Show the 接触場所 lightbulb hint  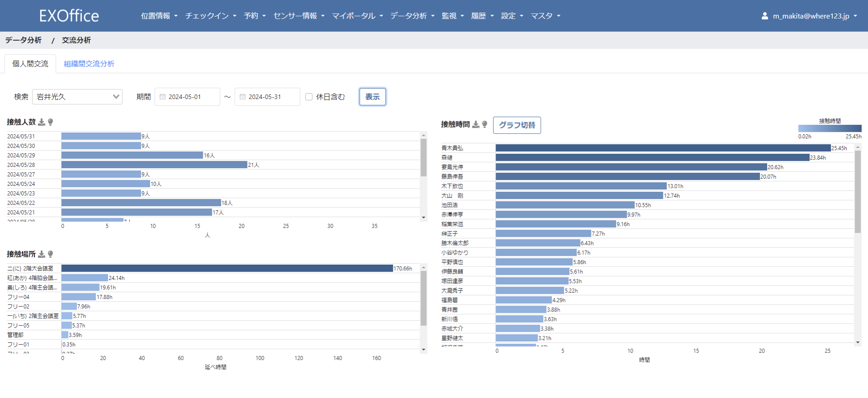click(51, 254)
